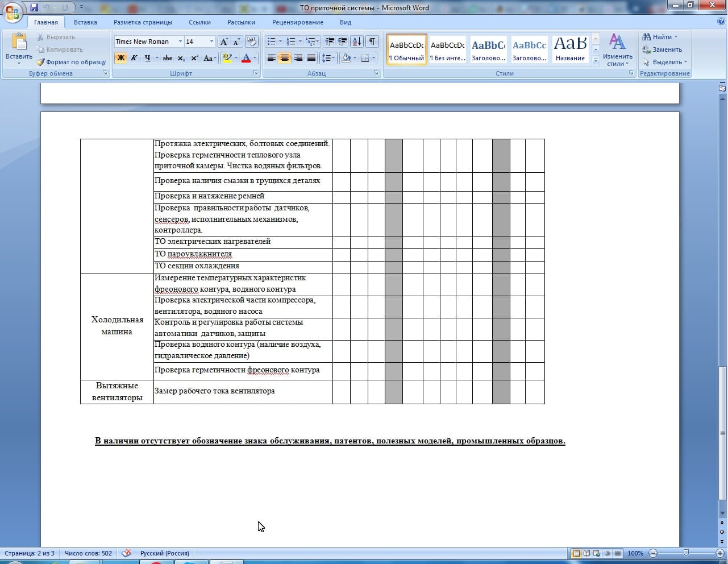The height and width of the screenshot is (564, 728).
Task: Click the Найти button
Action: click(659, 37)
